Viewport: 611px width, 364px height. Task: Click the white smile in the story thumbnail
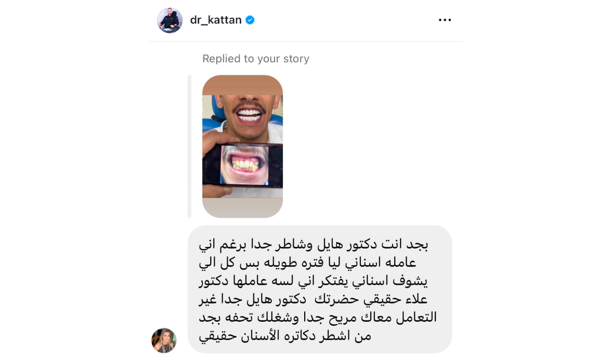tap(250, 115)
